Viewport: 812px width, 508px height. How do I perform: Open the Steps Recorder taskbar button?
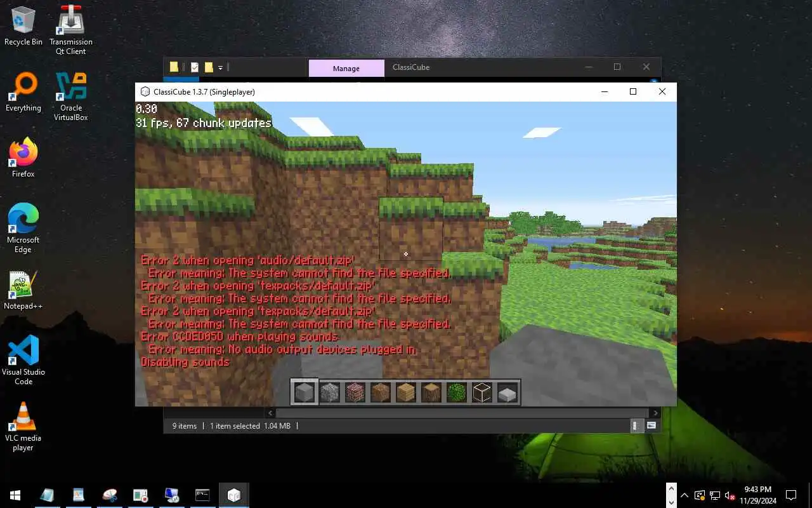click(140, 495)
